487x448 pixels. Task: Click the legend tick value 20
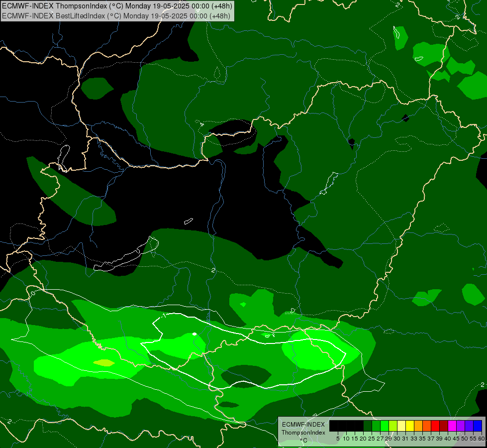point(364,439)
